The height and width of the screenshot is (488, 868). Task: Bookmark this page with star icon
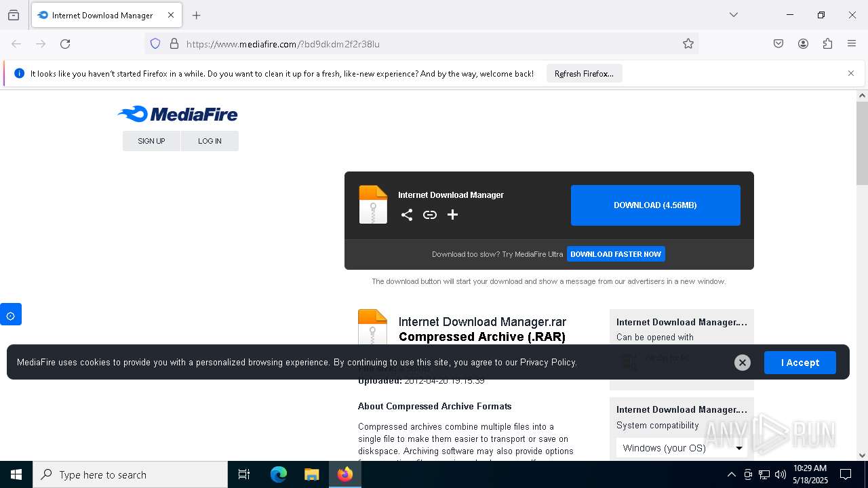coord(688,44)
